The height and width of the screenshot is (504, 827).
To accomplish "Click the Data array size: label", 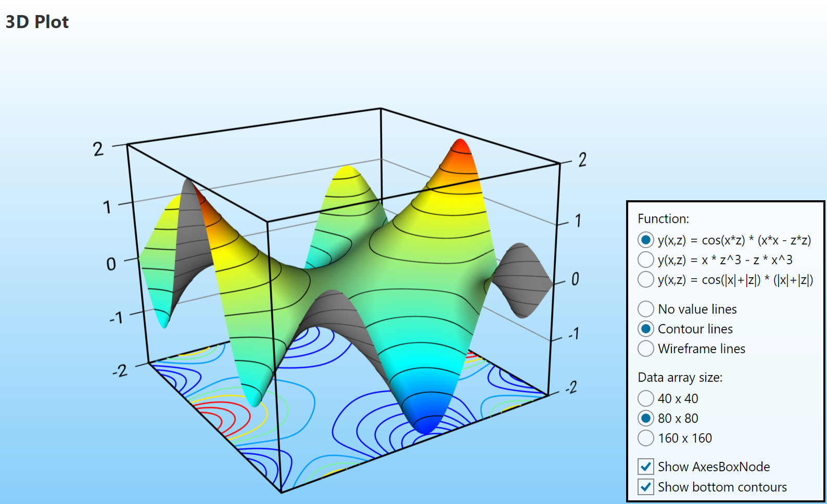I will point(680,377).
